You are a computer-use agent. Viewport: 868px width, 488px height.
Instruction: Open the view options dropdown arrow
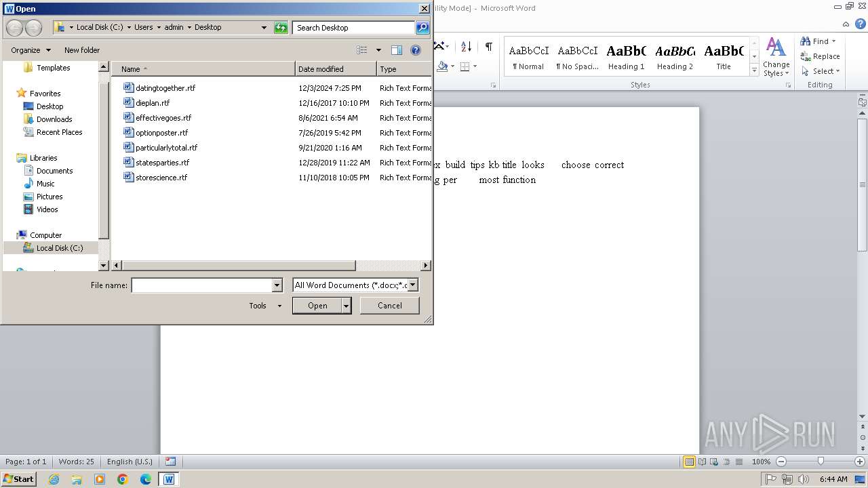point(378,50)
